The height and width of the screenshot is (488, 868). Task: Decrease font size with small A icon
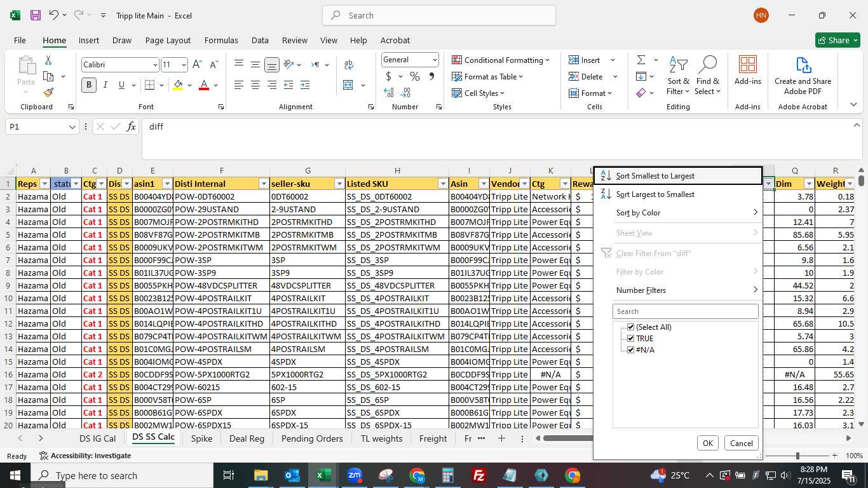(x=214, y=64)
